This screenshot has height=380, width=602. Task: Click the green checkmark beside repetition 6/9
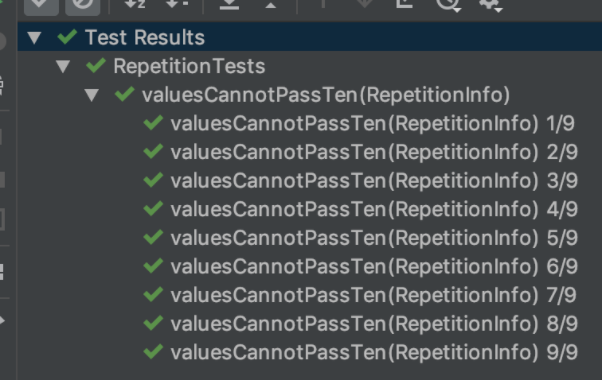[153, 266]
